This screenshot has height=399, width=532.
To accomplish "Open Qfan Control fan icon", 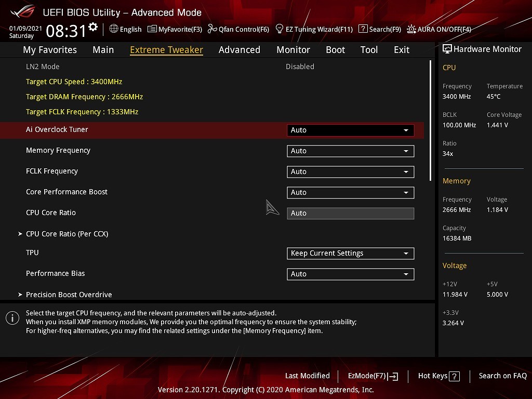I will pos(212,29).
